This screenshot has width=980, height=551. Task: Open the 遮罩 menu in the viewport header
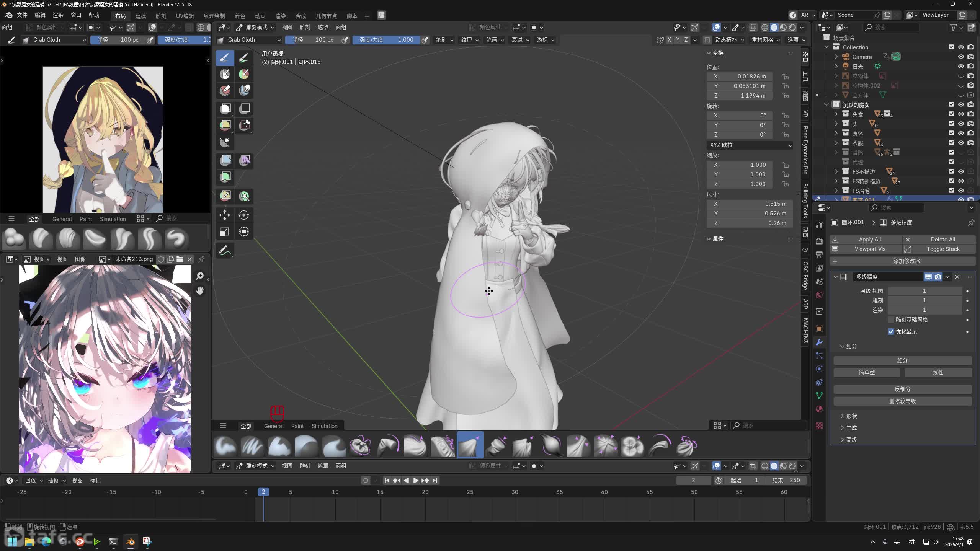point(323,27)
